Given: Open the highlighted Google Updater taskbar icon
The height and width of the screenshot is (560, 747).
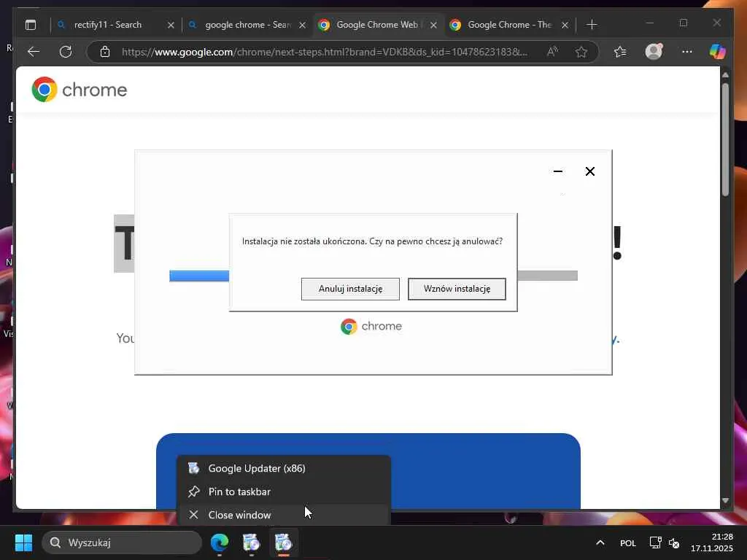Looking at the screenshot, I should (283, 542).
